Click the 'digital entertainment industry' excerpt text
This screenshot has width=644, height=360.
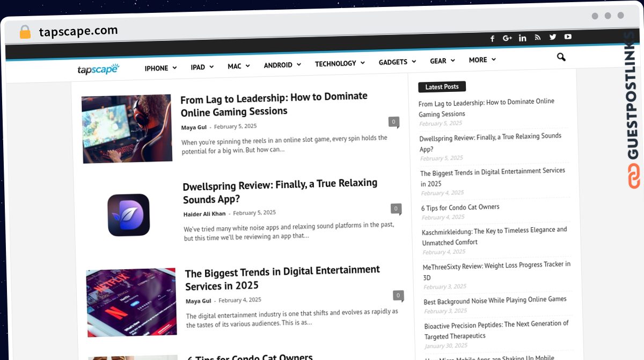292,318
